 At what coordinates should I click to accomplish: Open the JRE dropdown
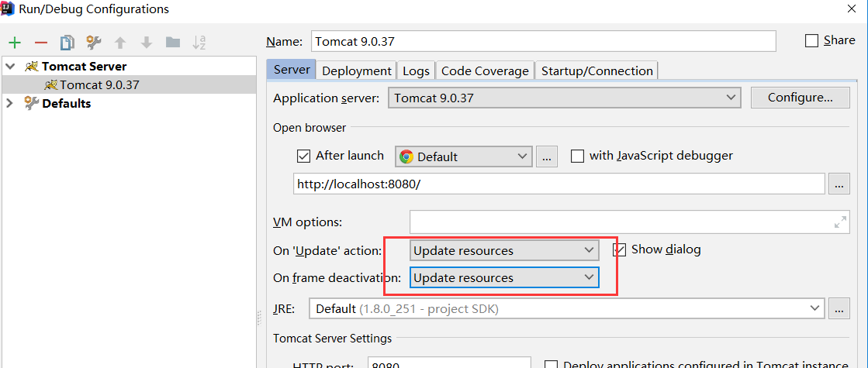[567, 308]
